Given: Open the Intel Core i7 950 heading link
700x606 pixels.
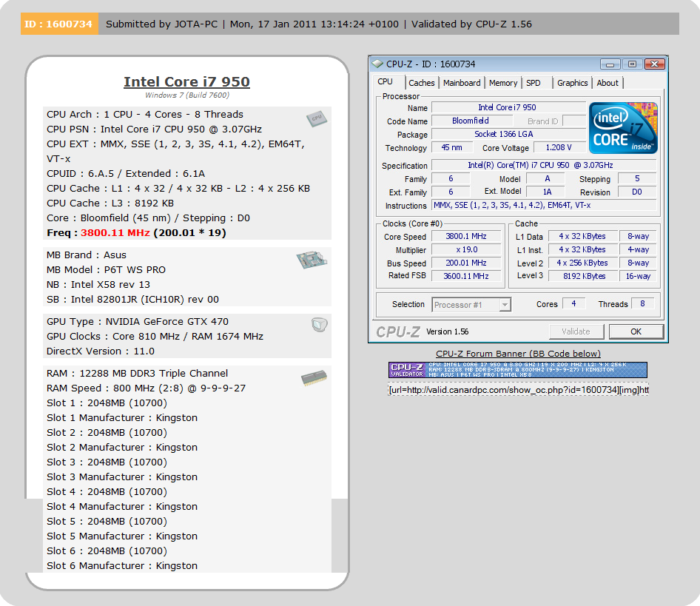Looking at the screenshot, I should click(186, 81).
